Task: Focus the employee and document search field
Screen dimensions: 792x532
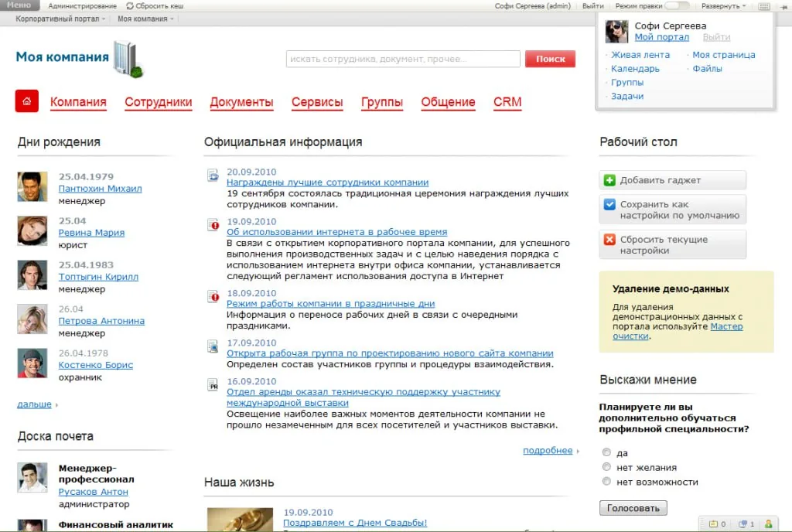Action: (403, 59)
